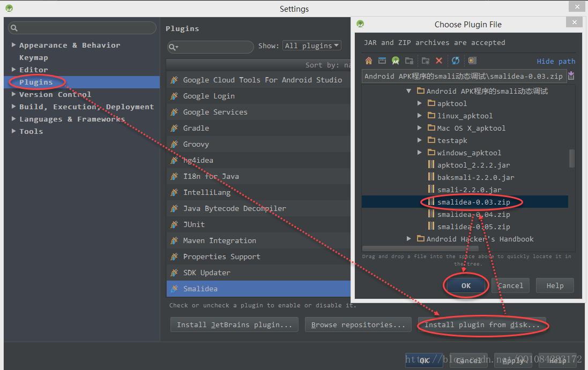Expand the testapk folder node

[x=420, y=140]
